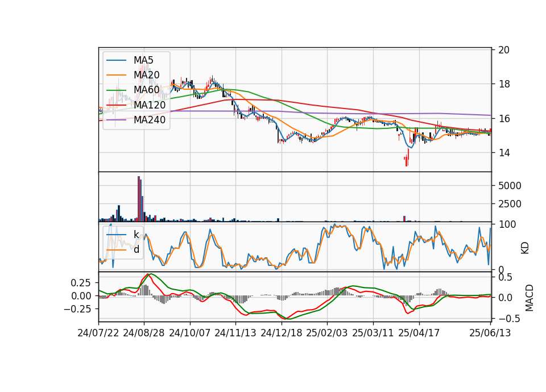The image size is (546, 392).
Task: Click the price axis value 20
Action: click(503, 50)
